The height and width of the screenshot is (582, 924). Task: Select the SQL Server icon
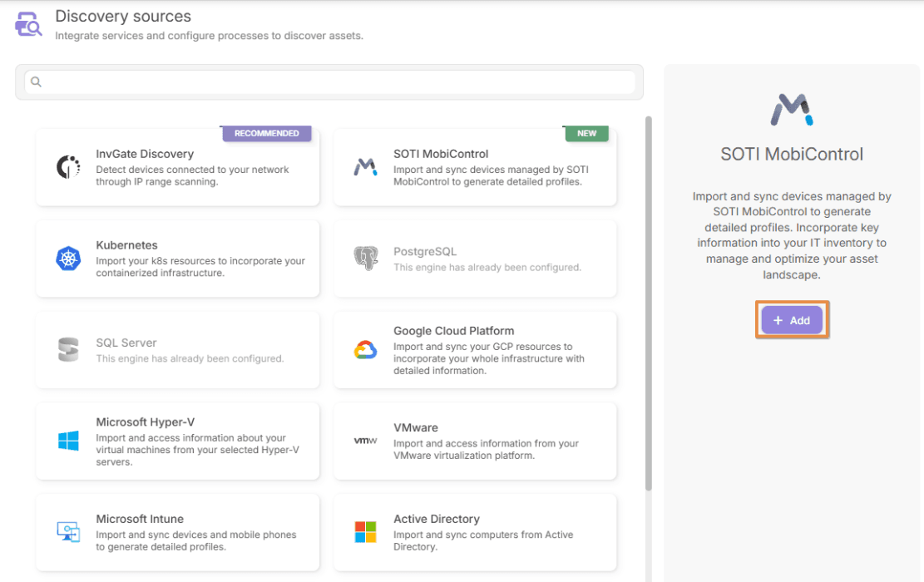[68, 349]
